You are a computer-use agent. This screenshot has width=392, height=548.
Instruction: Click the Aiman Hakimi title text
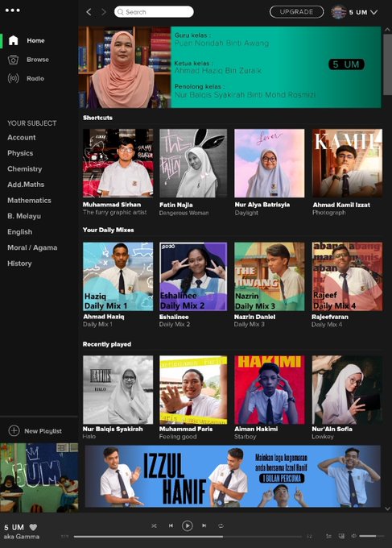pos(256,430)
